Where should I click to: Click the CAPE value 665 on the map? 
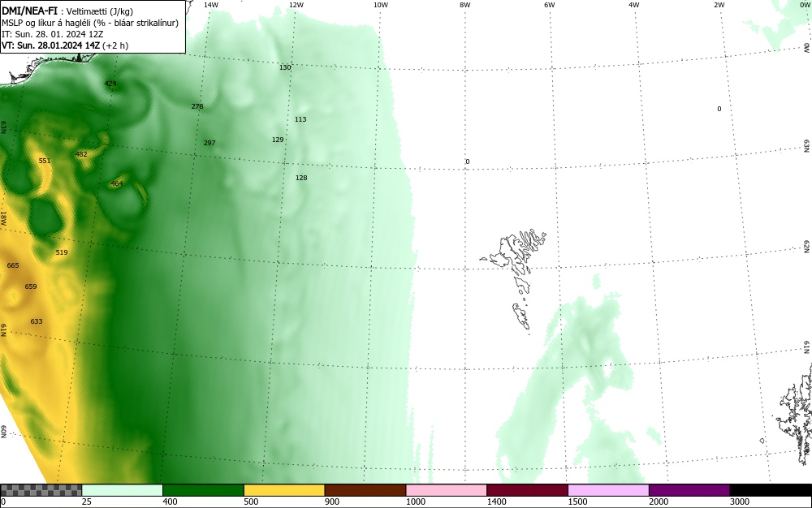coord(13,265)
